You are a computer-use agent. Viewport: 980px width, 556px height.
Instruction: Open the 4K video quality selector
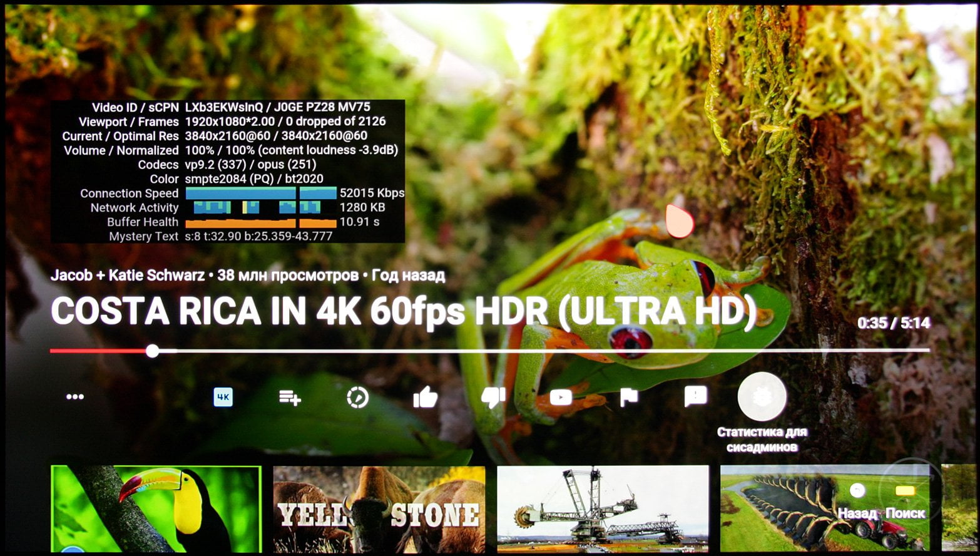pos(223,397)
